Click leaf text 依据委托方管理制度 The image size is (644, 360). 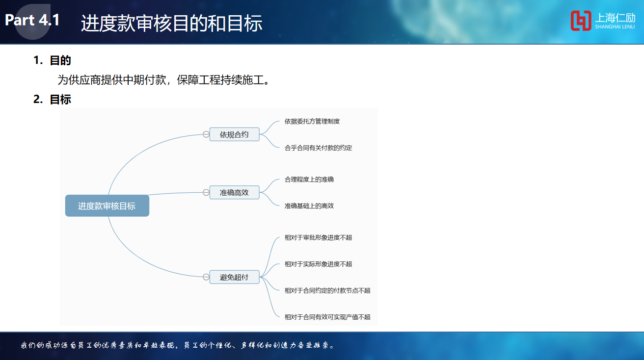(312, 121)
